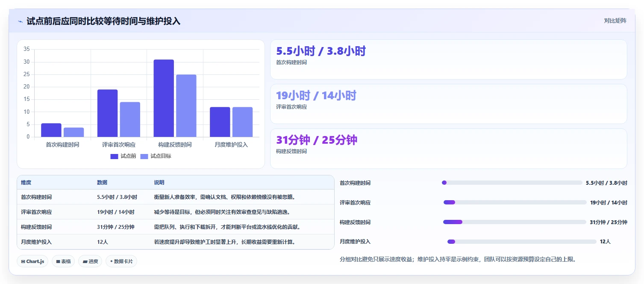The image size is (644, 284).
Task: Click the 试点目标 bar for 构建反馈时间
Action: (186, 106)
